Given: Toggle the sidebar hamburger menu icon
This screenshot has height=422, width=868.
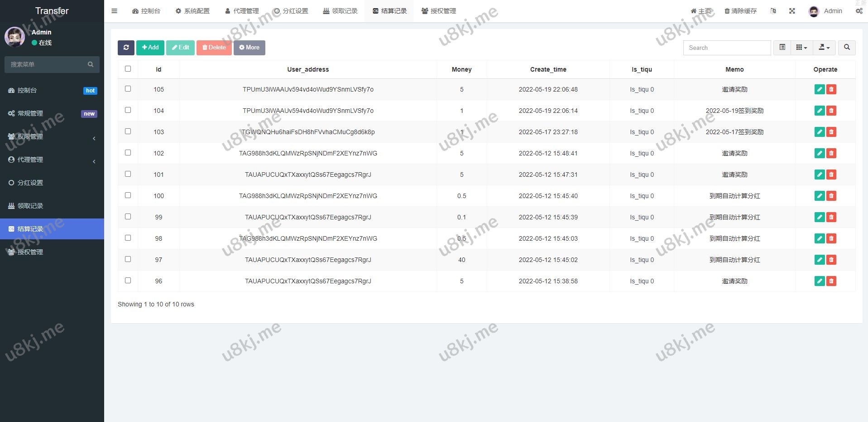Looking at the screenshot, I should (x=115, y=11).
